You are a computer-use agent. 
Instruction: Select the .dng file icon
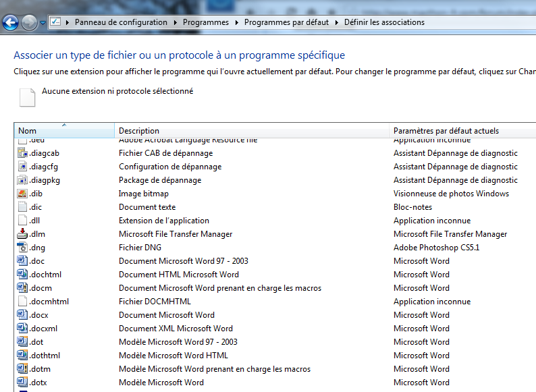[22, 248]
